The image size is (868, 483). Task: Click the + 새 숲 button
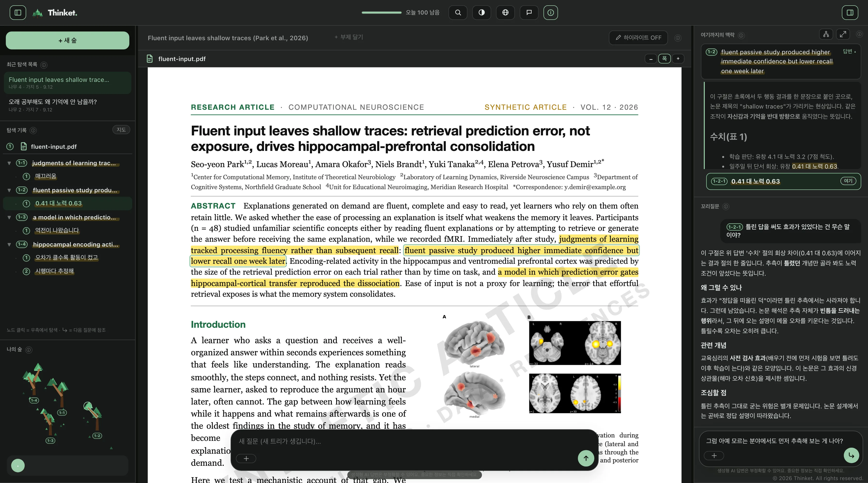click(x=67, y=40)
